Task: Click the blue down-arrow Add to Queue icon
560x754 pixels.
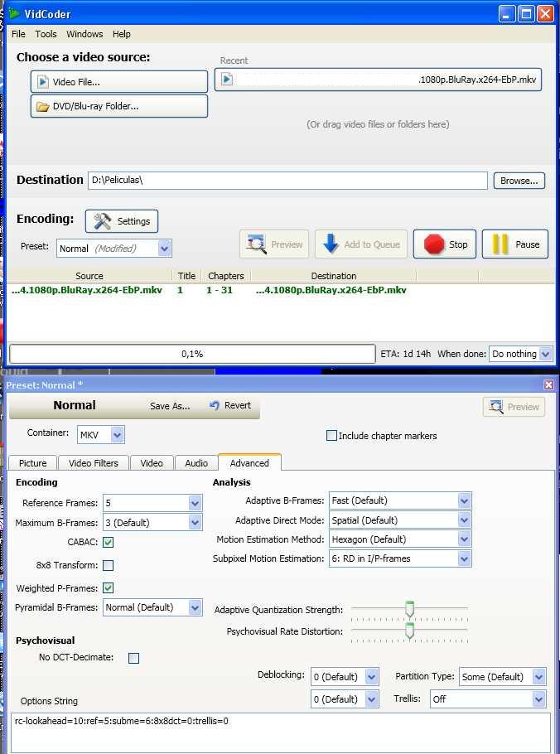Action: click(x=331, y=244)
